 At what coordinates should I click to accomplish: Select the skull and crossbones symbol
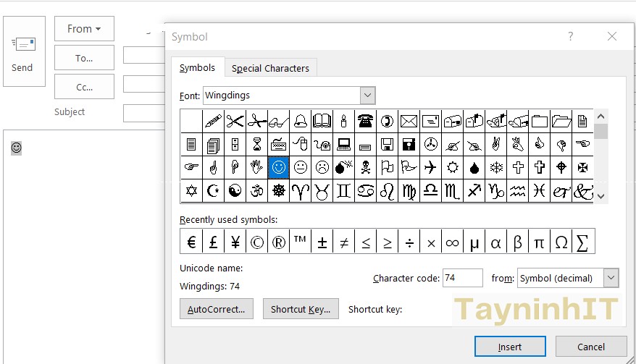(x=366, y=167)
